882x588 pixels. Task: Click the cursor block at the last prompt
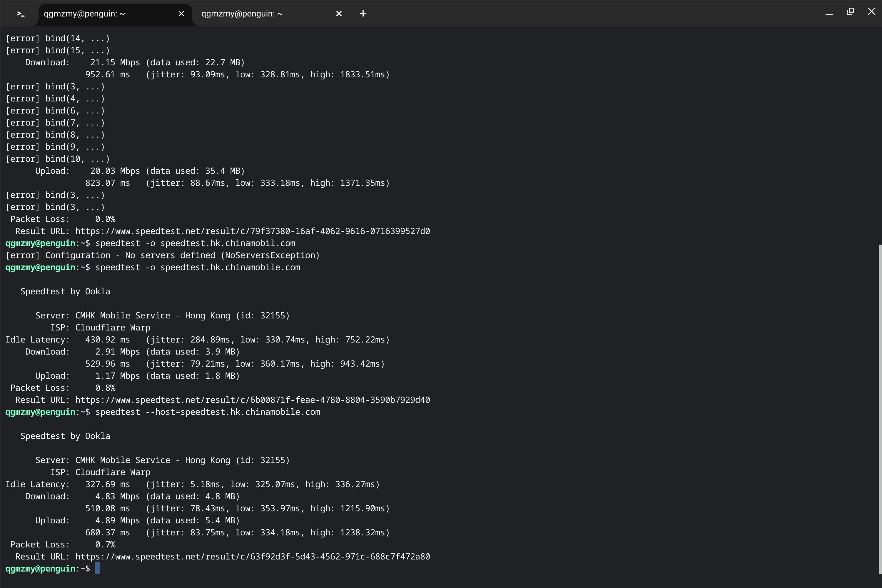click(98, 569)
